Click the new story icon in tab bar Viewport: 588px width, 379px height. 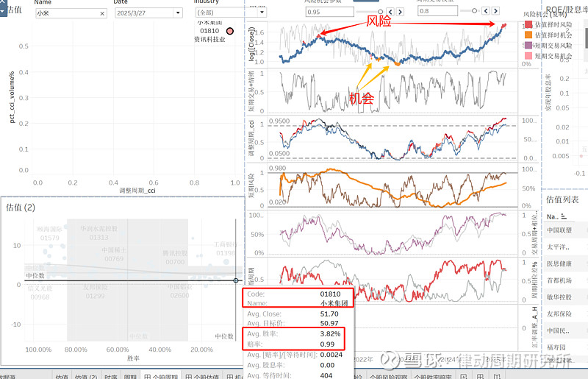click(497, 376)
